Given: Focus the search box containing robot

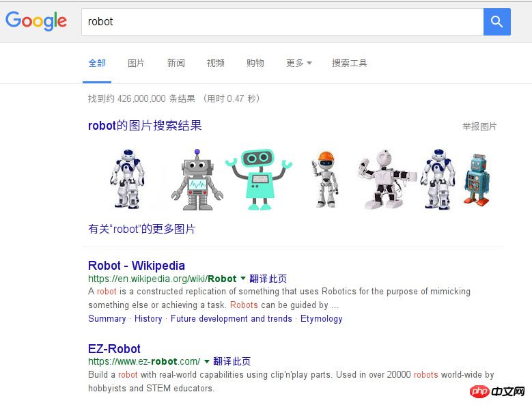Looking at the screenshot, I should click(x=282, y=22).
